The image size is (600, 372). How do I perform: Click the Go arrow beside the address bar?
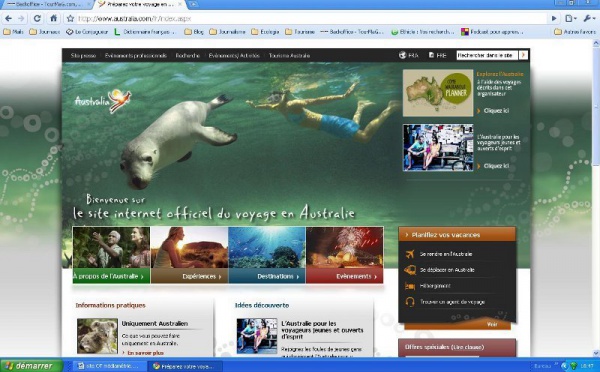click(554, 18)
